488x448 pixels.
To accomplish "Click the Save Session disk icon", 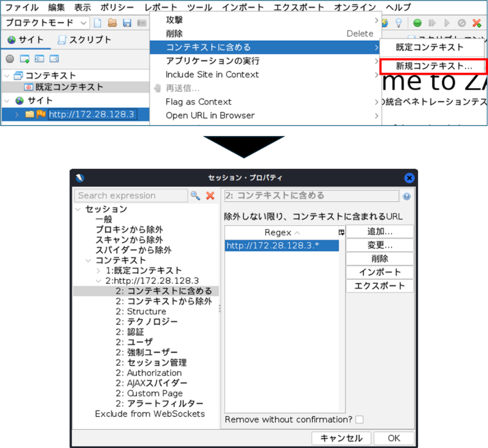I will coord(127,23).
